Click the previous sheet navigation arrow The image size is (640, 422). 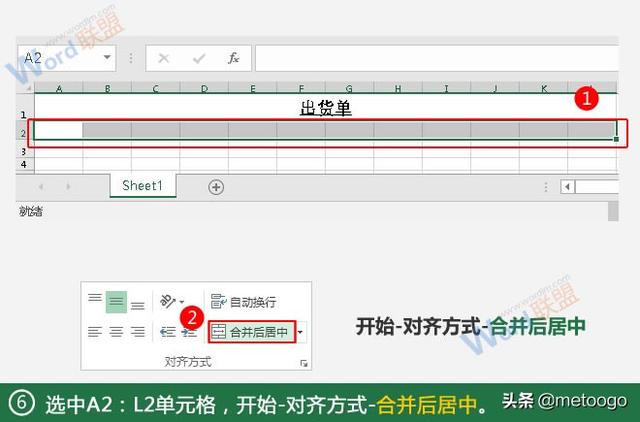click(41, 187)
